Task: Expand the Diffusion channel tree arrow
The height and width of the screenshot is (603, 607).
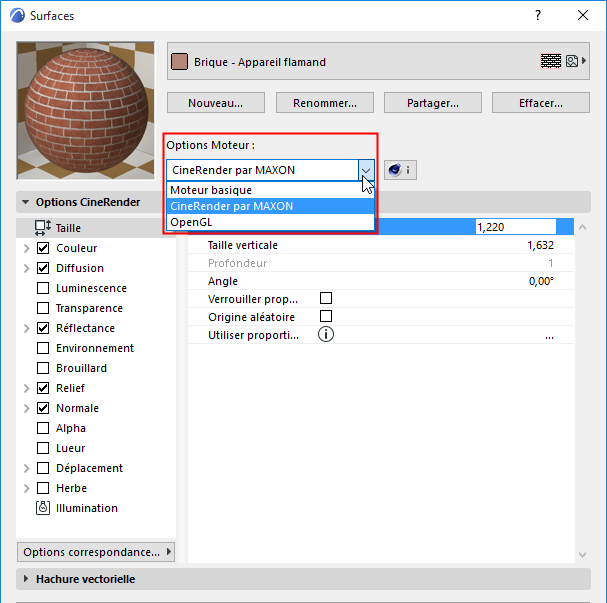Action: (26, 268)
